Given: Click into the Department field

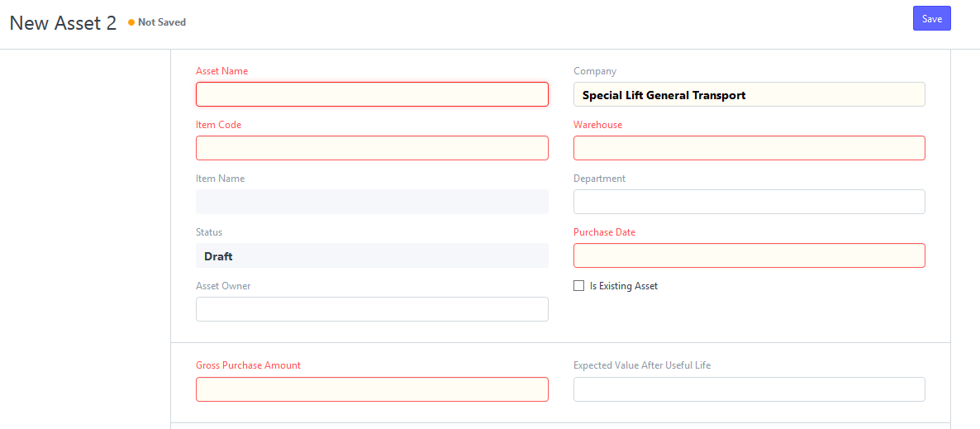Looking at the screenshot, I should tap(749, 202).
